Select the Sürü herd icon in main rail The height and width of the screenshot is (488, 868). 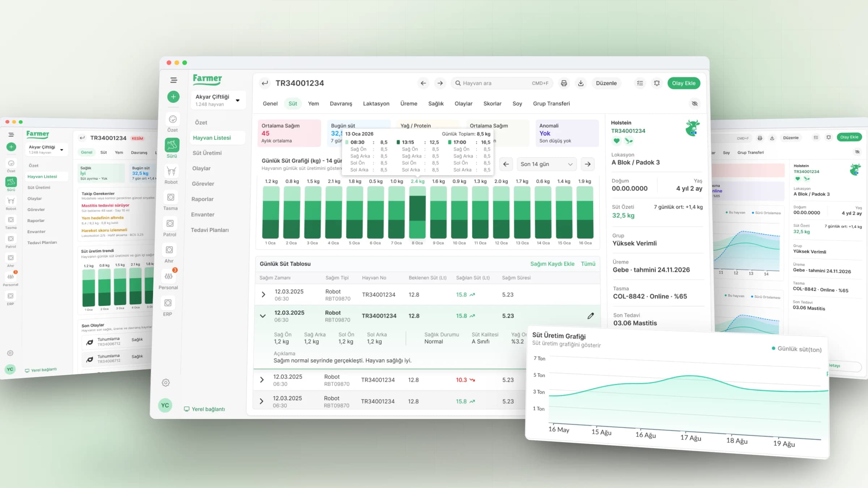click(172, 145)
